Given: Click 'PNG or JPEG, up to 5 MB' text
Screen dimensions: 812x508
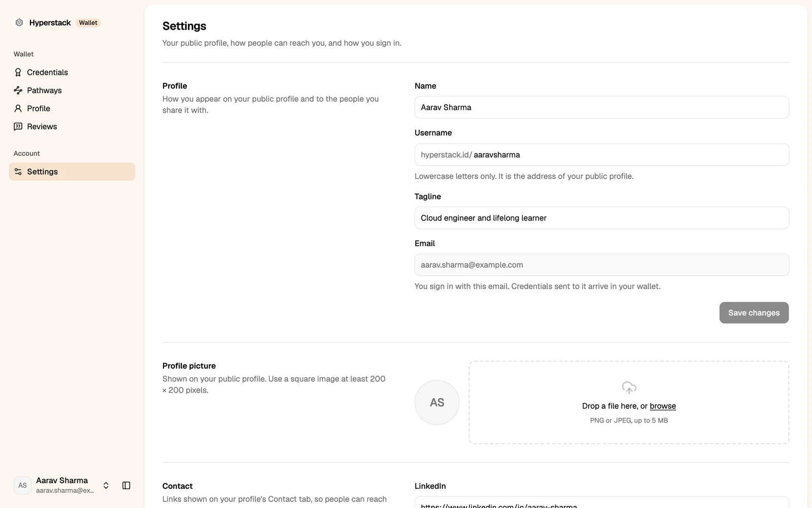Looking at the screenshot, I should point(629,421).
